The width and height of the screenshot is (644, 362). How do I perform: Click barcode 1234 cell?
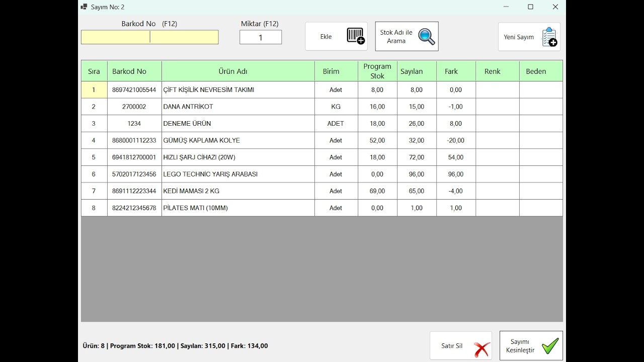(134, 124)
